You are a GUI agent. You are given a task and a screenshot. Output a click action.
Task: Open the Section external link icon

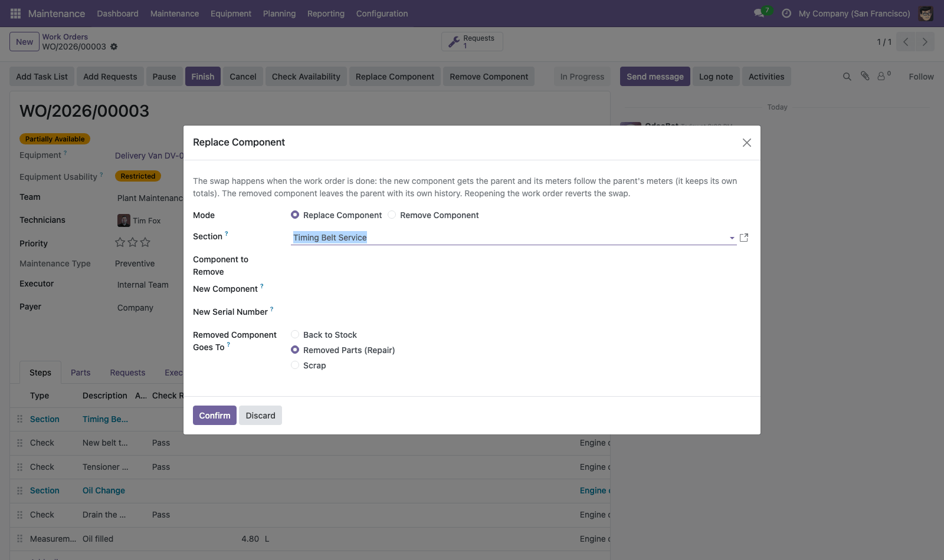pyautogui.click(x=744, y=238)
